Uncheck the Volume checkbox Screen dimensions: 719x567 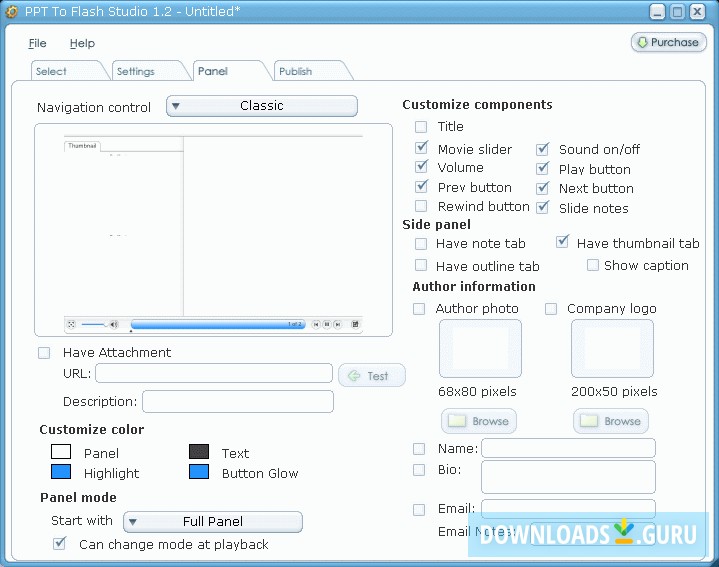(421, 166)
